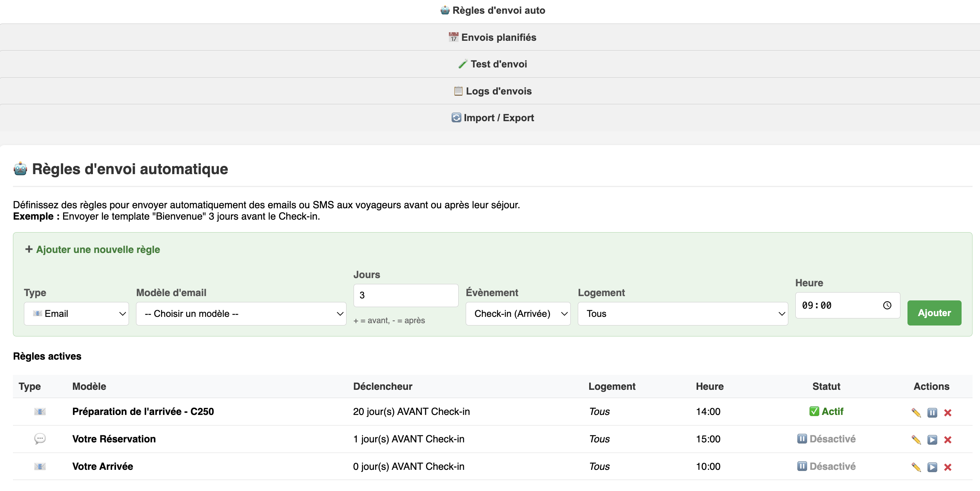980x491 pixels.
Task: Click the green Ajouter button
Action: (934, 313)
